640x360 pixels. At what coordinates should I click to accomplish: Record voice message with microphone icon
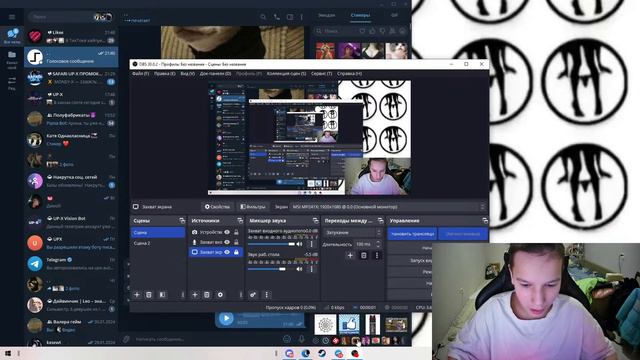pyautogui.click(x=302, y=339)
